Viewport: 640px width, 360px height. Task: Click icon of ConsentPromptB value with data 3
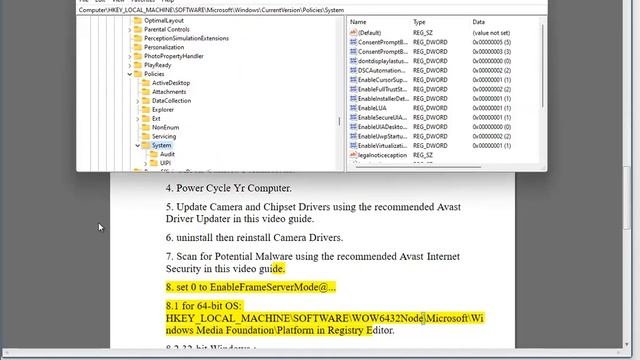pos(353,51)
